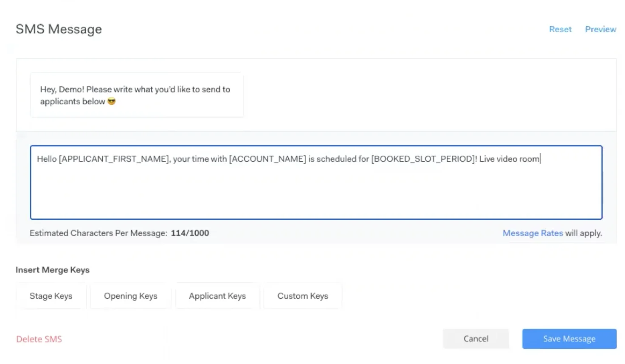Click the [BOOKED_SLOT_PERIOD] merge key in the message
Image resolution: width=625 pixels, height=364 pixels.
pyautogui.click(x=423, y=159)
